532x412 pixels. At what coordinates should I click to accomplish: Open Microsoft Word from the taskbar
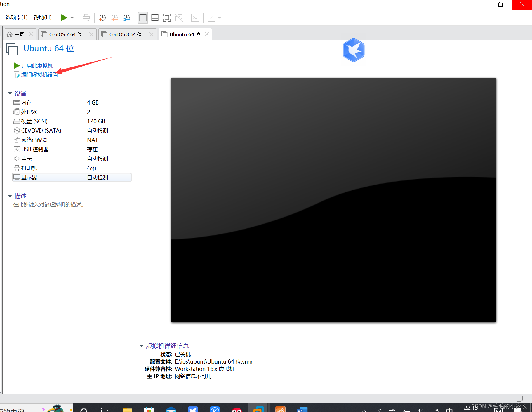[302, 409]
